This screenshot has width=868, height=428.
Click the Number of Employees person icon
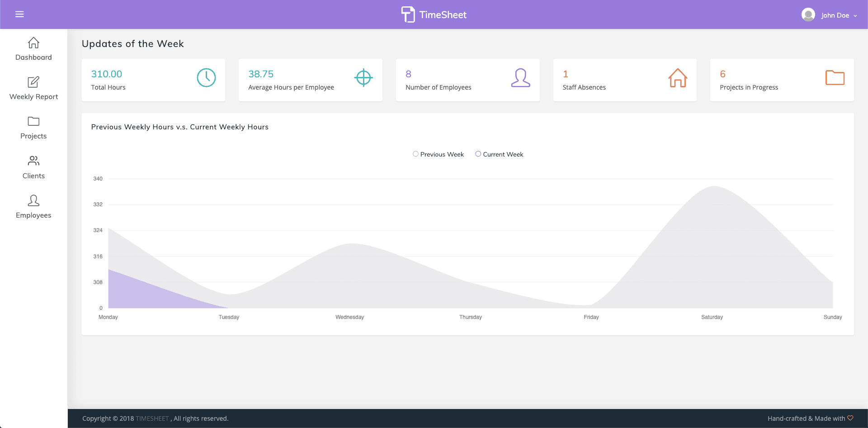(x=521, y=77)
